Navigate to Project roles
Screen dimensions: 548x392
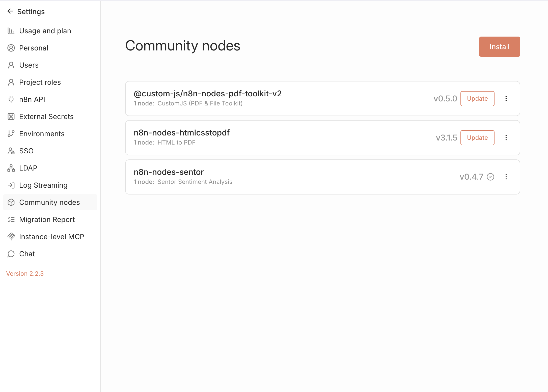pos(40,82)
